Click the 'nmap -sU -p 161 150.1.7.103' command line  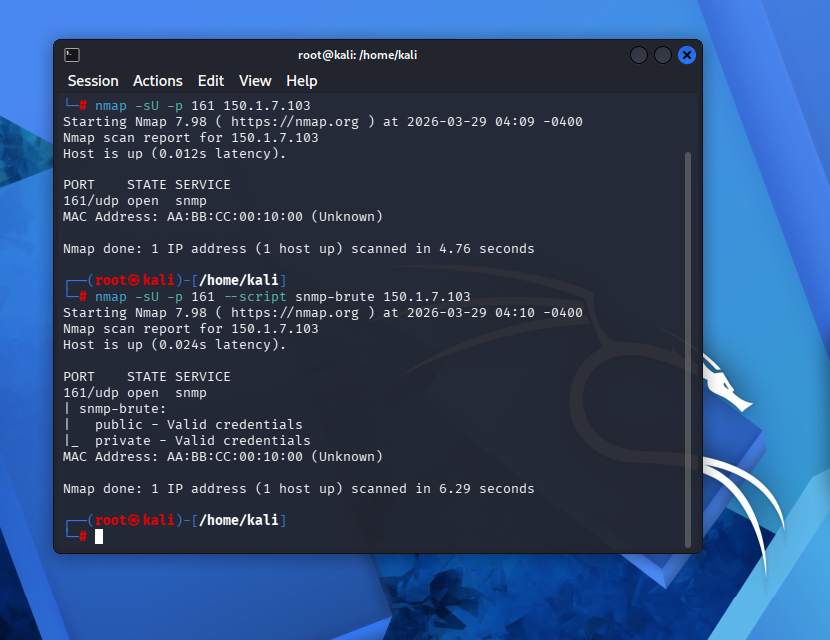tap(203, 106)
